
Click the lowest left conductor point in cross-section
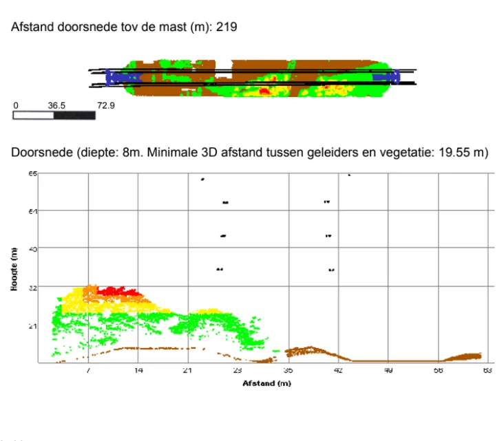220,269
